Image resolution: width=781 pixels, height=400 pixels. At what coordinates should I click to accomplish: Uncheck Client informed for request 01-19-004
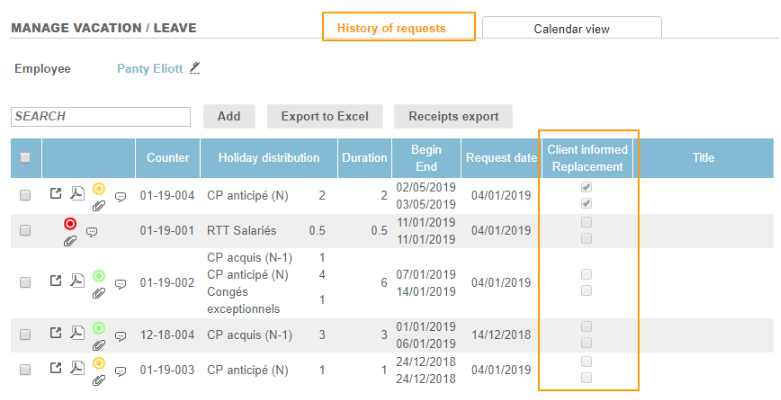click(x=587, y=187)
